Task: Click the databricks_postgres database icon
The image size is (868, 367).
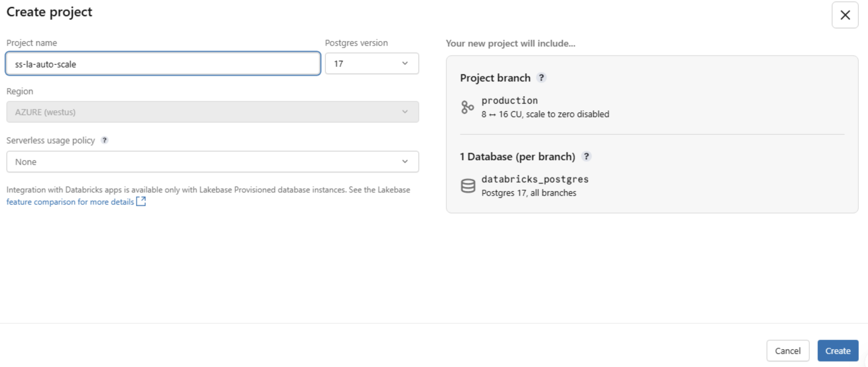Action: (x=468, y=186)
